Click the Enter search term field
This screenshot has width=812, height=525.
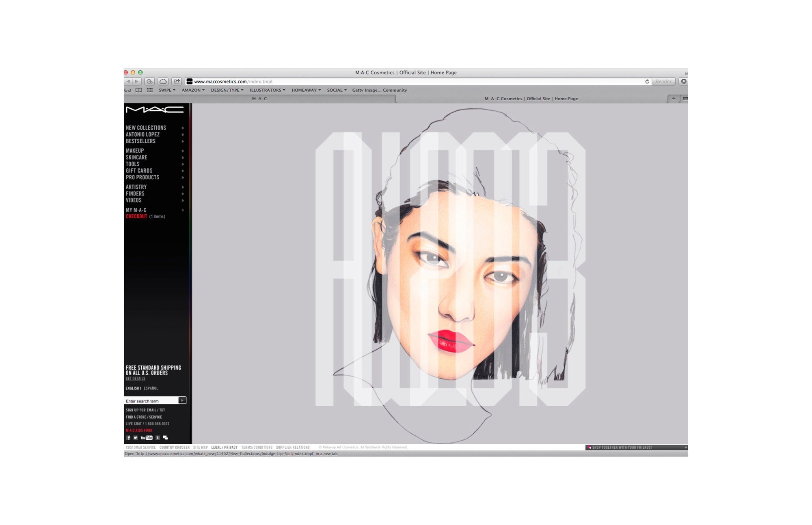click(x=151, y=401)
